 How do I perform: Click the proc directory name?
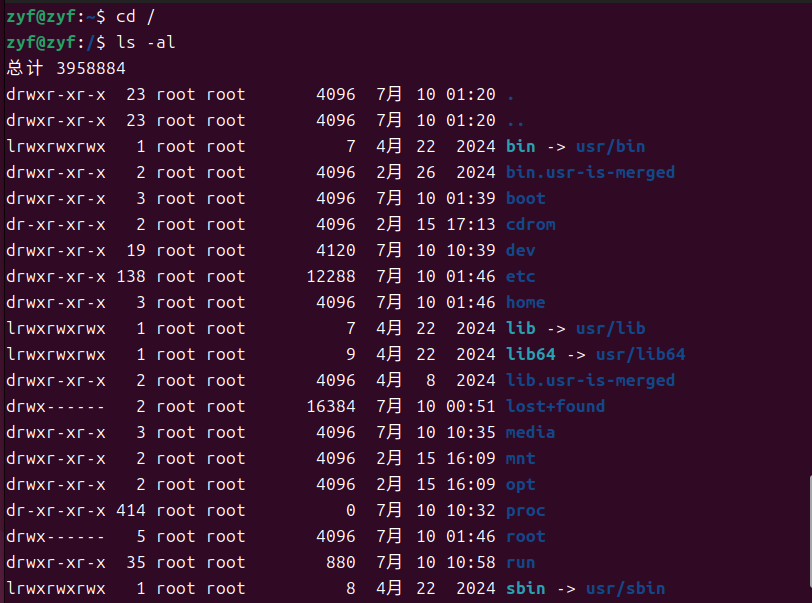525,510
